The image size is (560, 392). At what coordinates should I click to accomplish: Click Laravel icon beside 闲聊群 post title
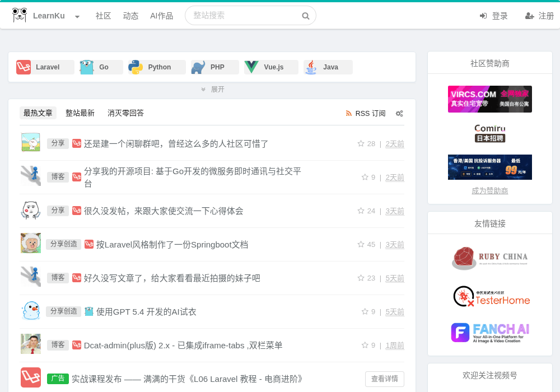[x=77, y=143]
